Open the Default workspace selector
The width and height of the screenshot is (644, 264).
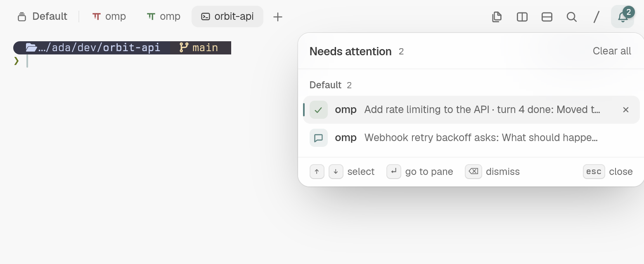pyautogui.click(x=42, y=16)
